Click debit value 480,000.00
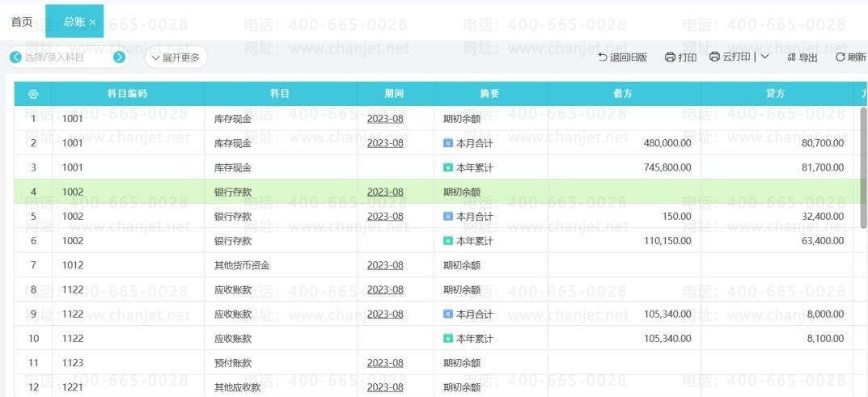868x397 pixels. (x=667, y=142)
